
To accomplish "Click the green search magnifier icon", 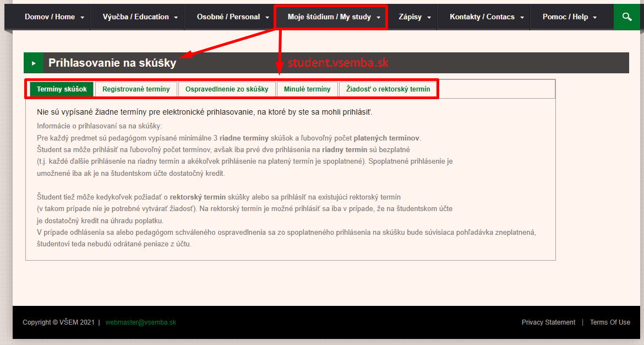I will pos(627,17).
